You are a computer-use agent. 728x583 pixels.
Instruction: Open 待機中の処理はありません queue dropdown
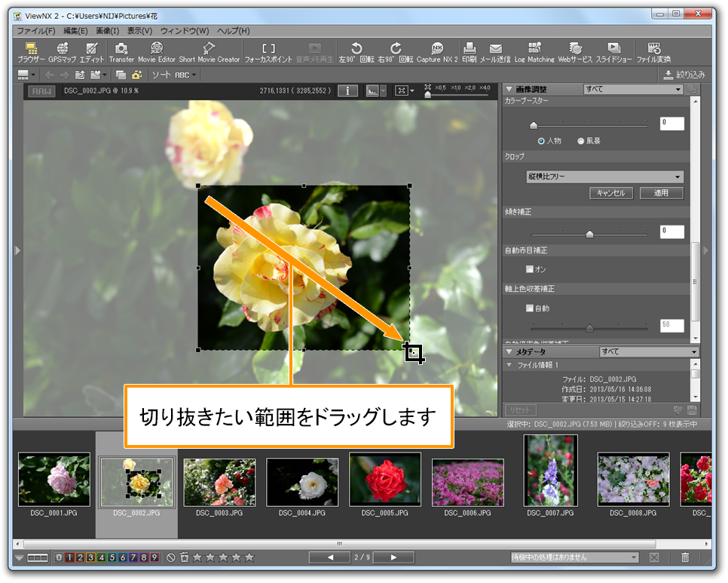pos(574,557)
